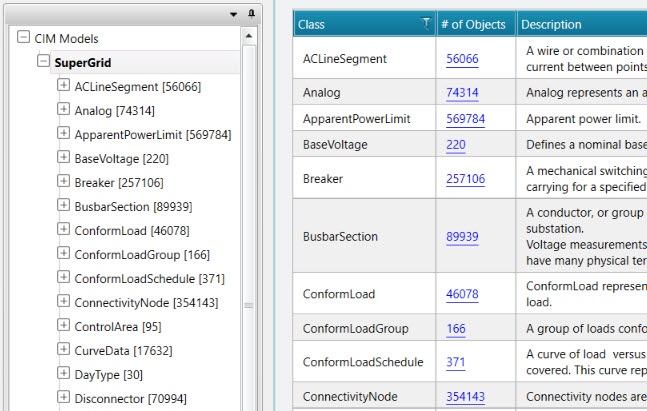Open the 569784 ApparentPowerLimit link

coord(465,119)
